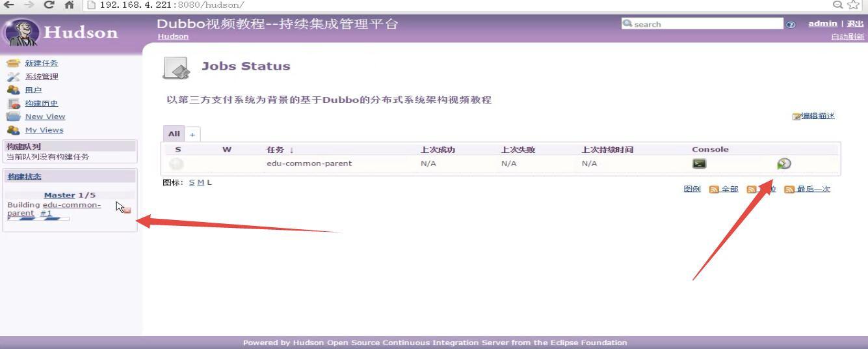Add a new view with the + tab
Image resolution: width=868 pixels, height=349 pixels.
192,135
